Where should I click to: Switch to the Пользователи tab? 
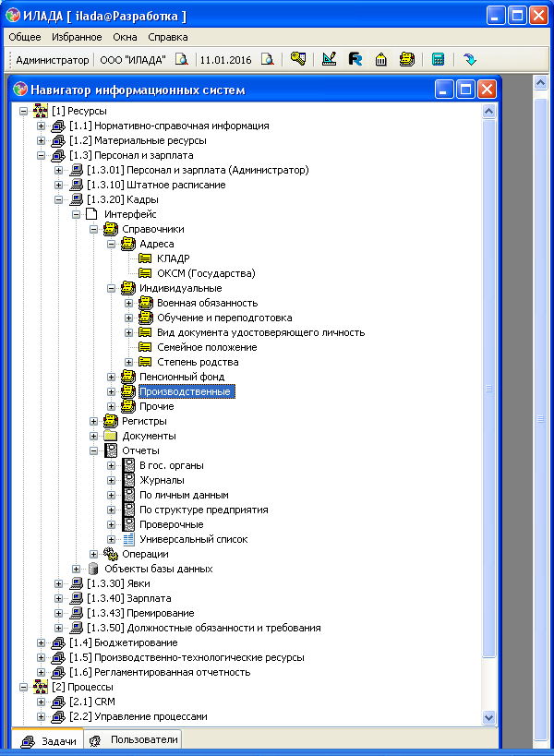pos(134,739)
